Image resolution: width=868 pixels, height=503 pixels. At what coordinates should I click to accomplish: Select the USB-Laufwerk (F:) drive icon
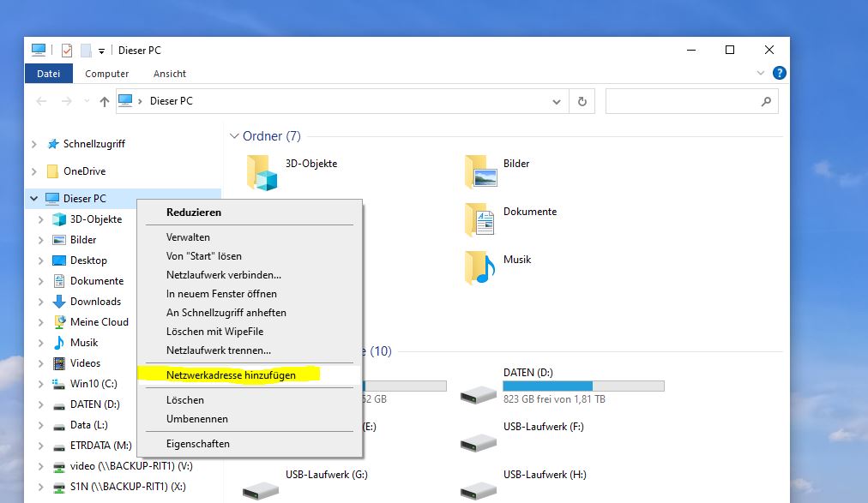pos(479,442)
